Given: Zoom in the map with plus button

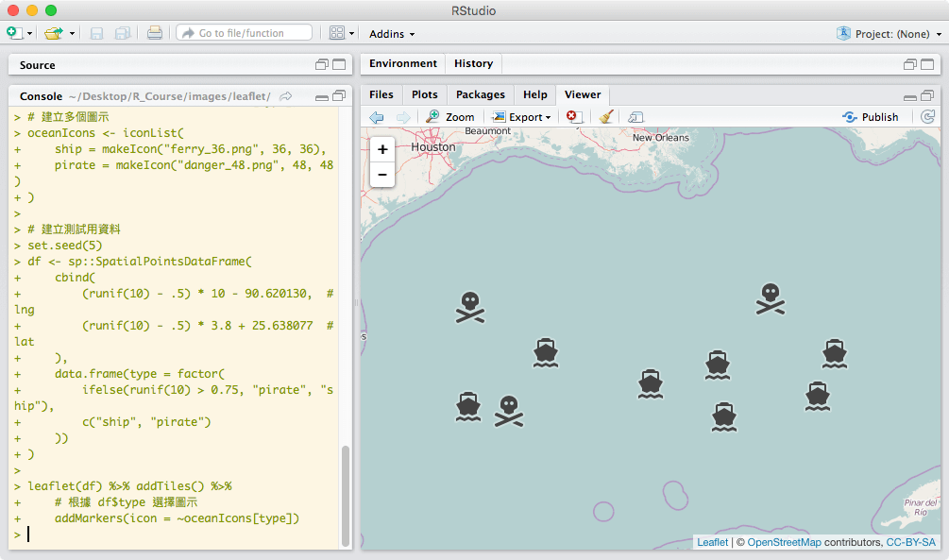Looking at the screenshot, I should (x=382, y=149).
